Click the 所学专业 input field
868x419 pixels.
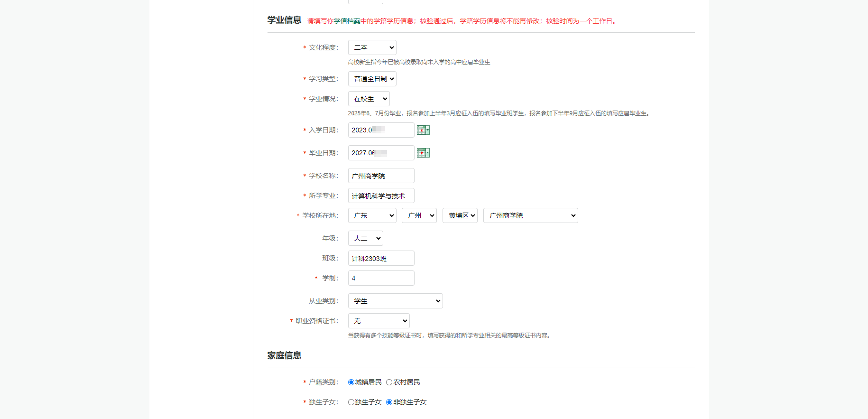(x=381, y=196)
